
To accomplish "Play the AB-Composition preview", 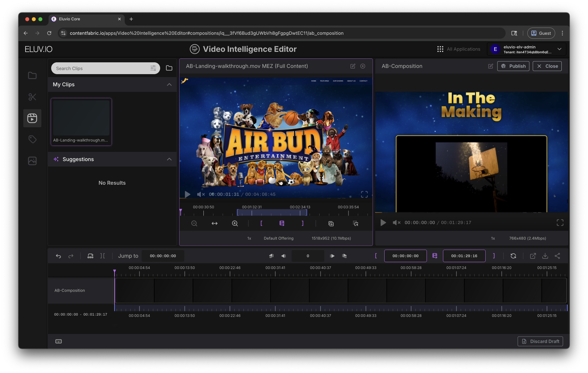I will tap(383, 223).
